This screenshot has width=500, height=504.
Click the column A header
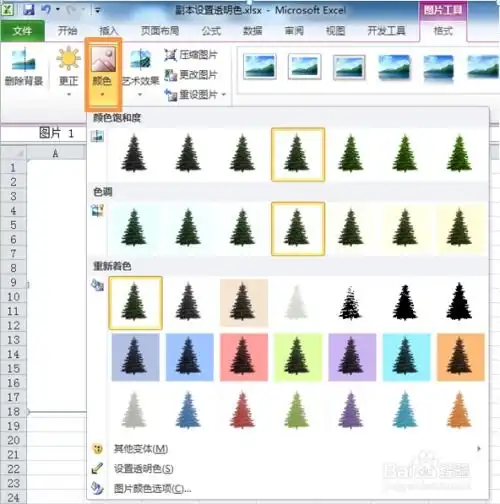click(x=56, y=153)
